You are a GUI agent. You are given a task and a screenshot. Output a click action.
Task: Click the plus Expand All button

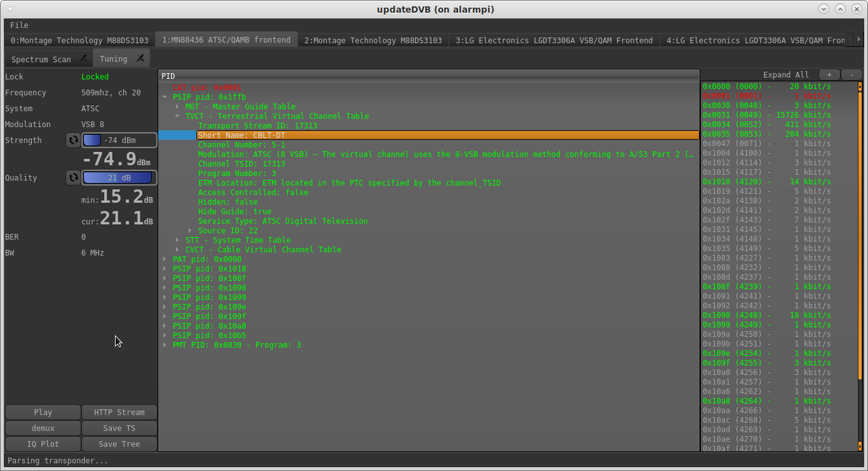click(x=829, y=75)
